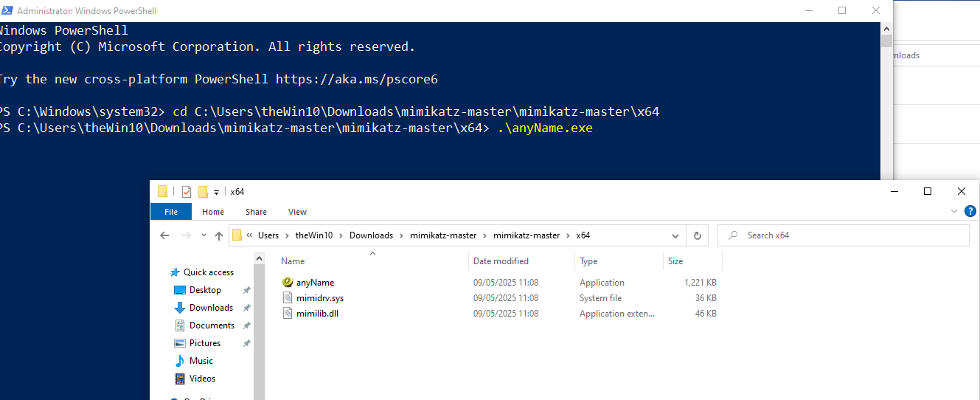Open Explorer Help question mark icon
This screenshot has height=400, width=980.
click(x=970, y=212)
